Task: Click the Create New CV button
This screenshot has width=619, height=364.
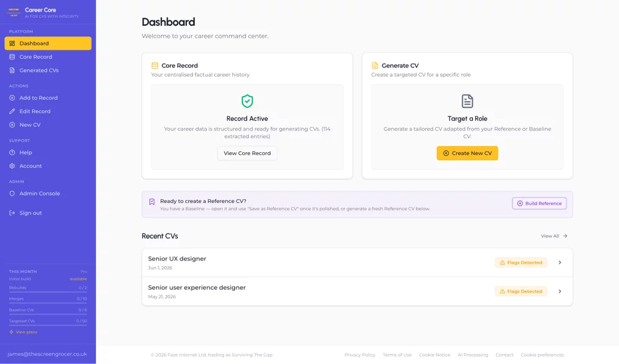Action: 467,153
